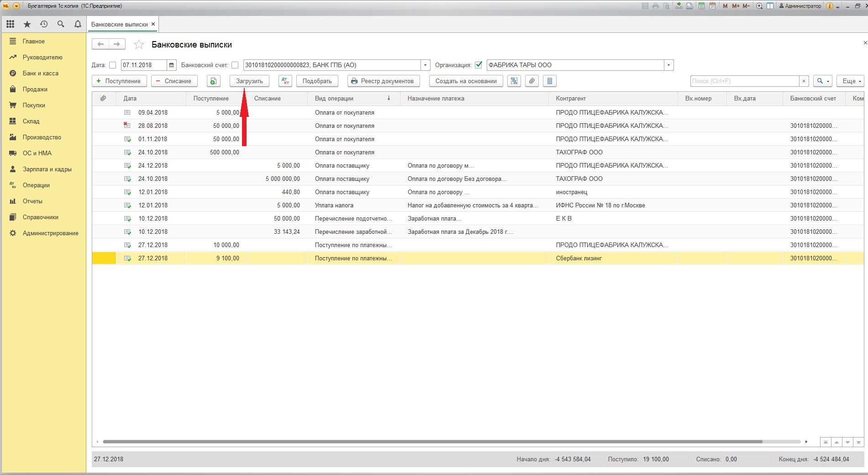Screen dimensions: 868x475
Task: Open global search magnifier icon
Action: pyautogui.click(x=61, y=24)
